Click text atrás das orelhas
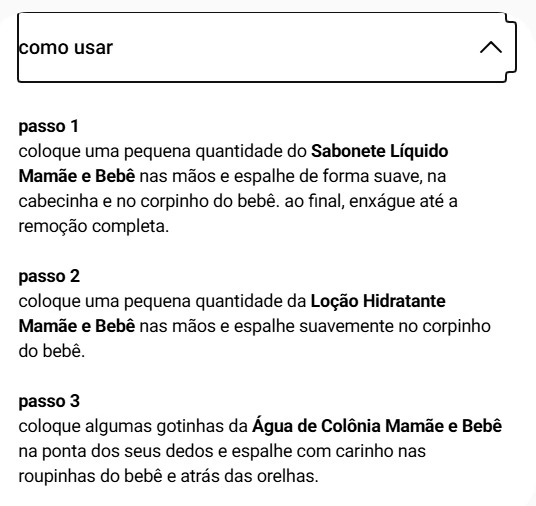This screenshot has width=536, height=506. (x=250, y=476)
